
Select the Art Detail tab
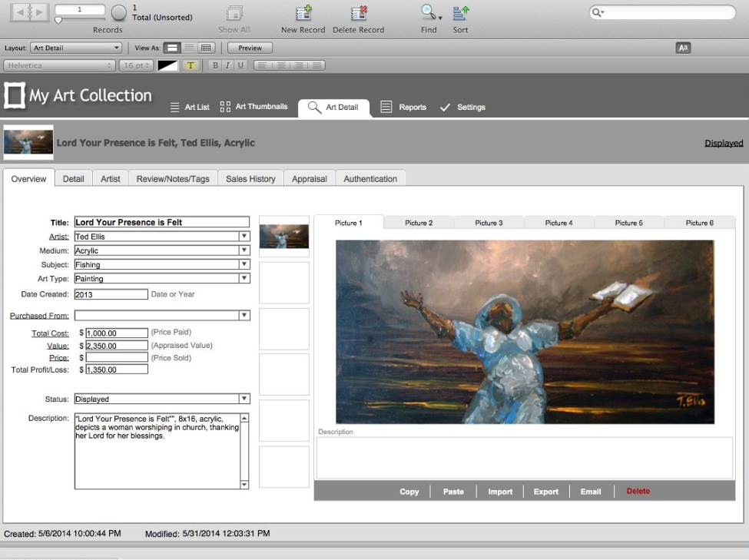pos(333,107)
